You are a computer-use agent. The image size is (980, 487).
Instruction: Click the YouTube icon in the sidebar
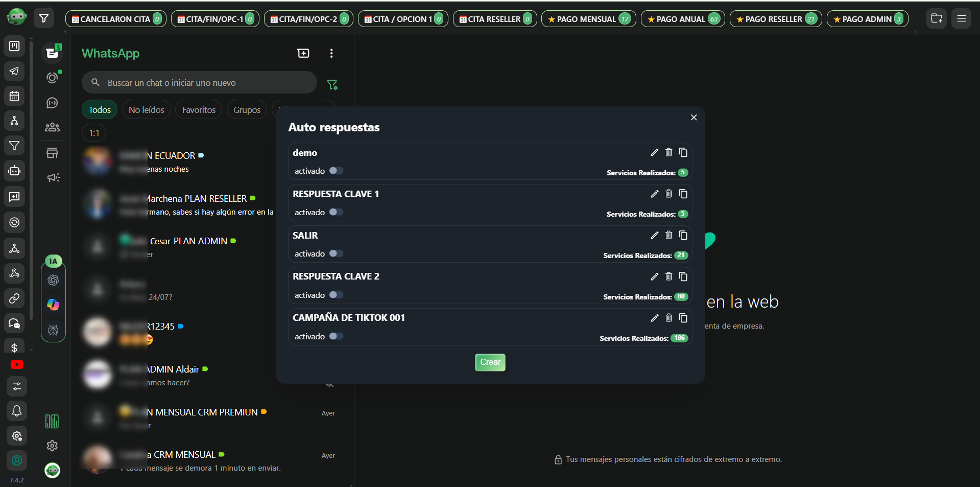[16, 364]
